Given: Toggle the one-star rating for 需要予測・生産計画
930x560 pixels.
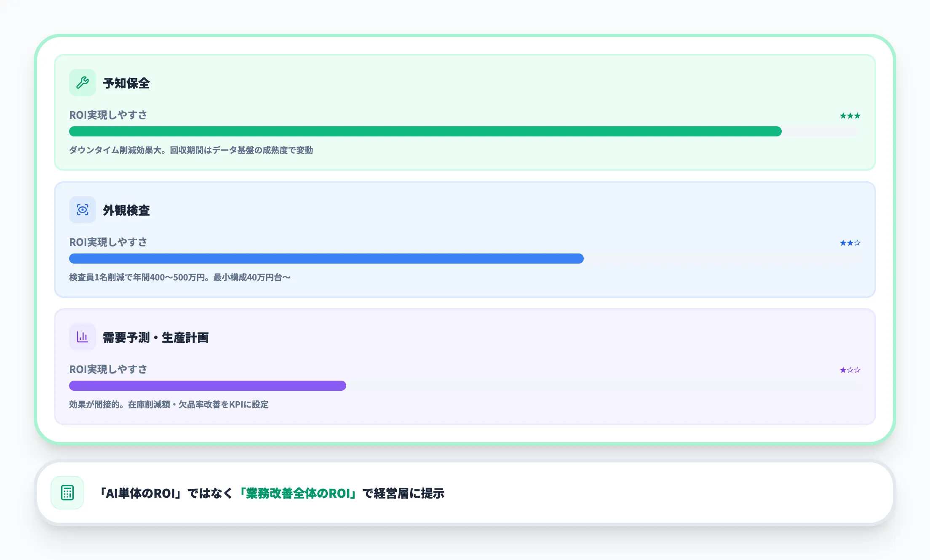Looking at the screenshot, I should (x=850, y=370).
